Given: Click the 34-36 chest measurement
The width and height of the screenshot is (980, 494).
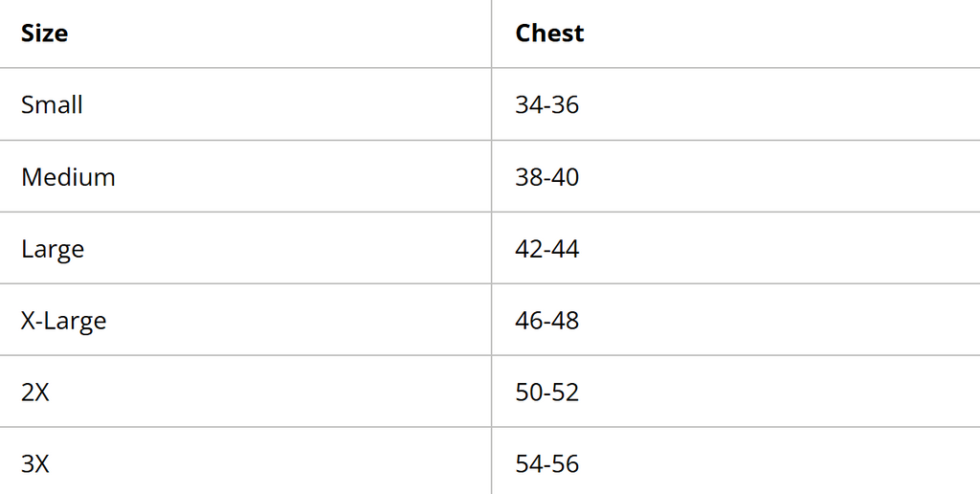Looking at the screenshot, I should click(x=546, y=104).
